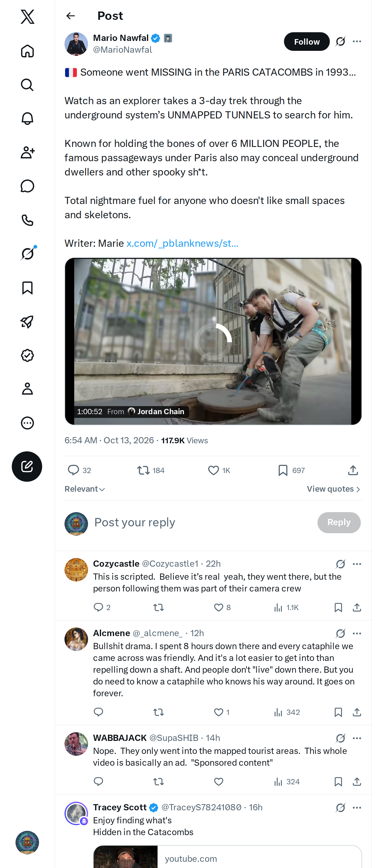Compose a new post with round button
This screenshot has width=372, height=868.
(x=27, y=466)
